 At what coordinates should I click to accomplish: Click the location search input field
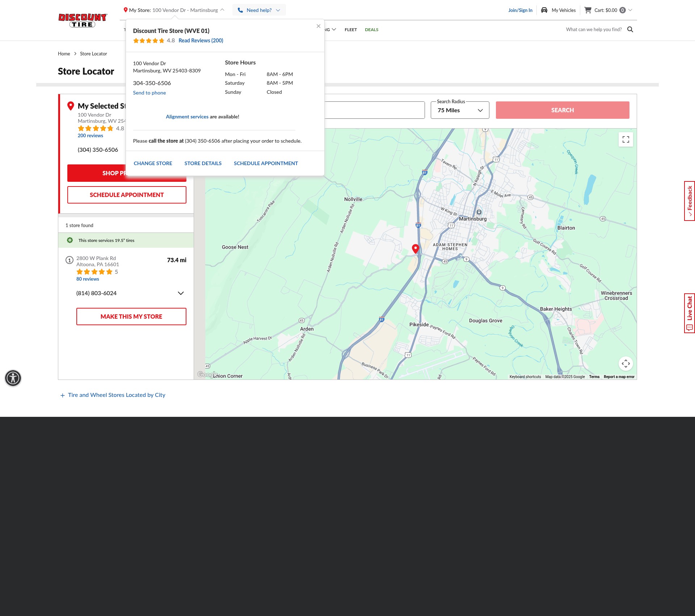[x=374, y=110]
